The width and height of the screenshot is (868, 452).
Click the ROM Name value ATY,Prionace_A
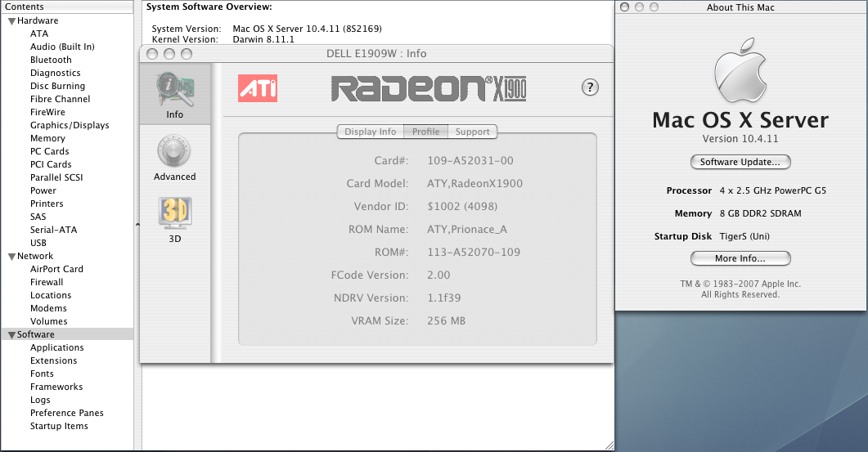click(x=466, y=230)
